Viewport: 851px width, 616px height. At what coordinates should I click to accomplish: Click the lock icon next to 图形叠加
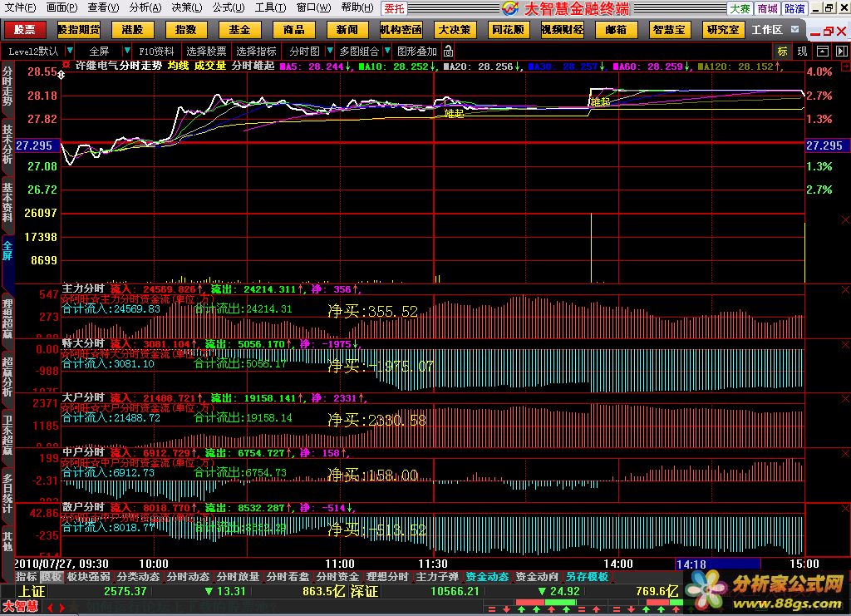click(x=448, y=51)
